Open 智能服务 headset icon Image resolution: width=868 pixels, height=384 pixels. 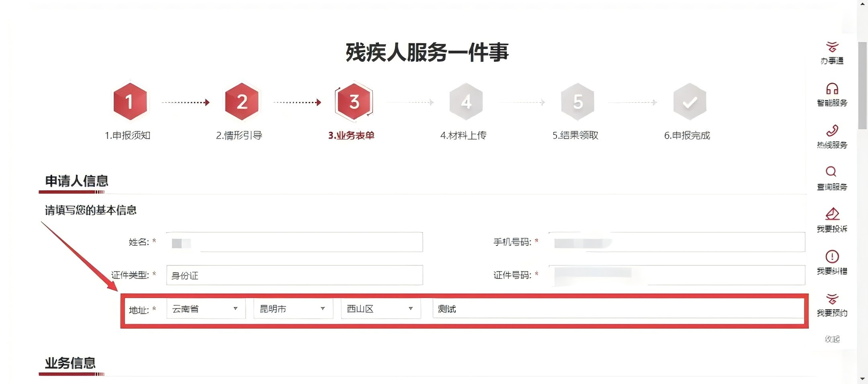(832, 88)
